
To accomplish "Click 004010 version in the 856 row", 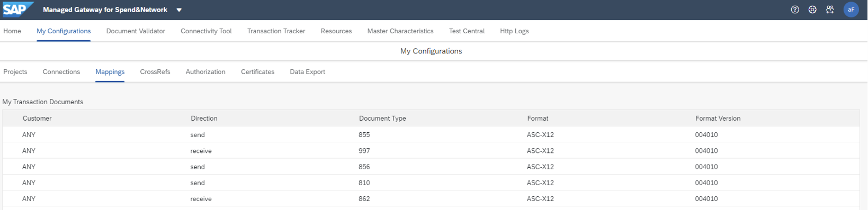I will (x=706, y=167).
